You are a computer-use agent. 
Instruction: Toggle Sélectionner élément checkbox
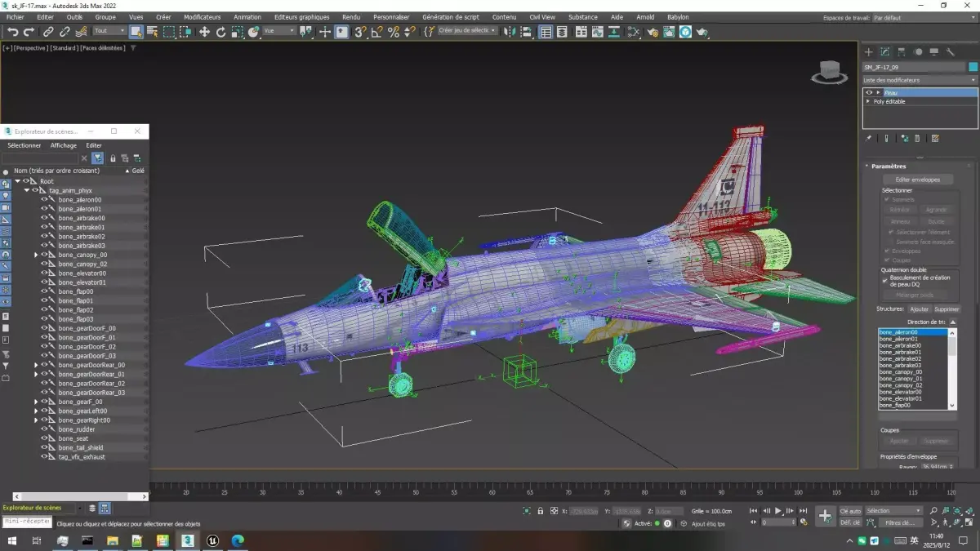pyautogui.click(x=890, y=232)
